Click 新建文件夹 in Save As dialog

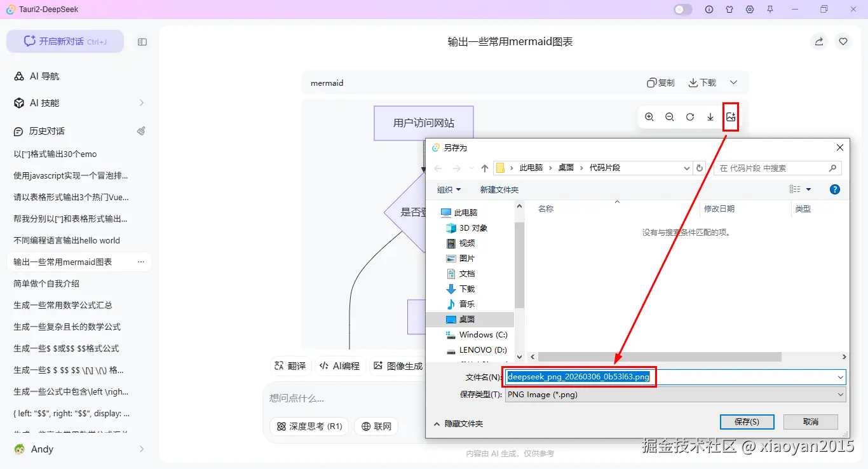[x=499, y=189]
